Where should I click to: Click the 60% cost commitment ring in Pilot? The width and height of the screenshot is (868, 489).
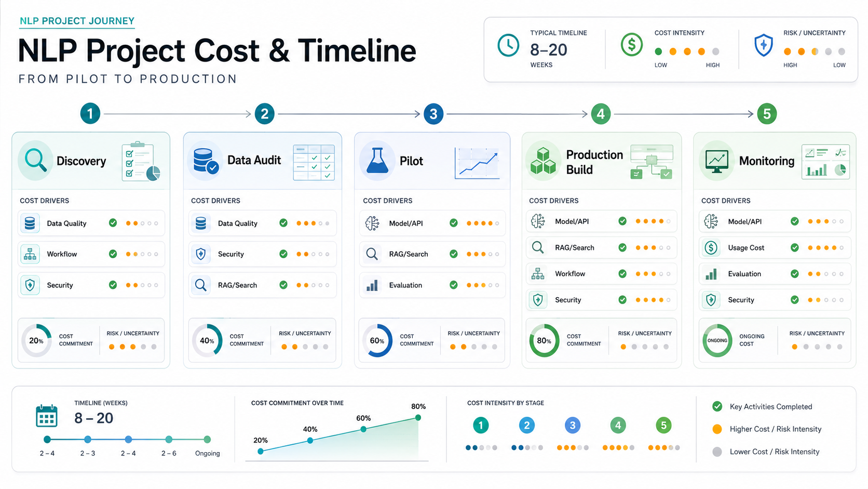pos(377,341)
